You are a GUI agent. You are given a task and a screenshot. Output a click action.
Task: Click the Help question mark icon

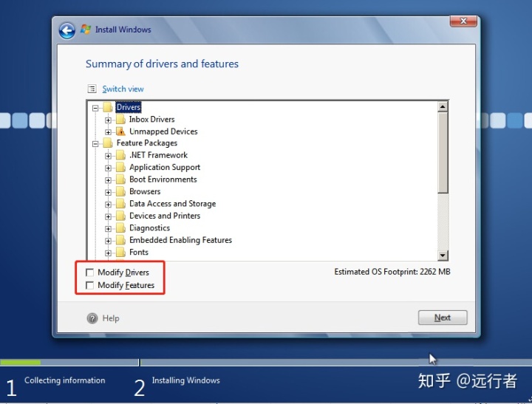92,318
